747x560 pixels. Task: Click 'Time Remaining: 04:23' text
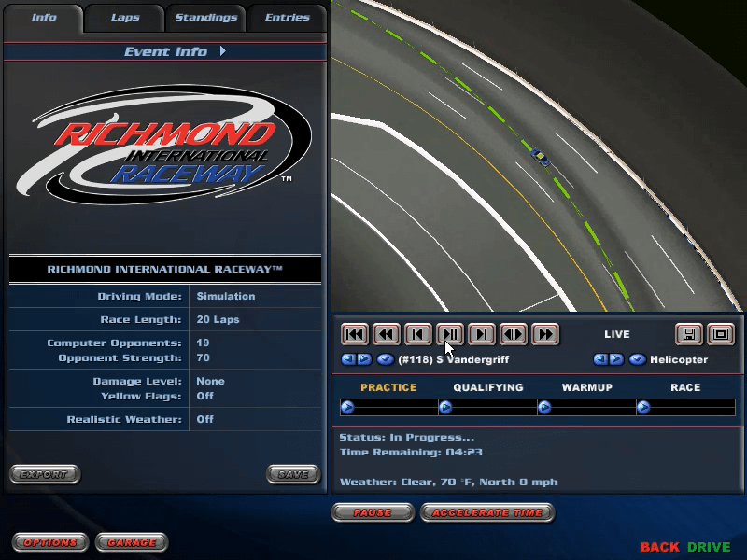(x=411, y=453)
